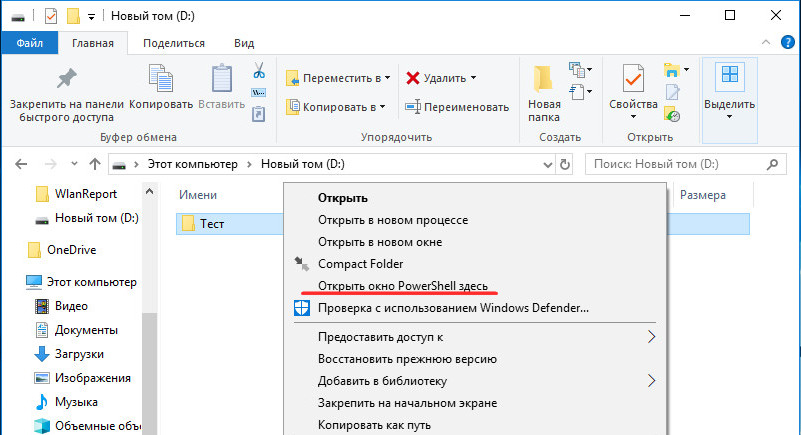
Task: Click the Properties quick access toolbar icon
Action: (x=51, y=16)
